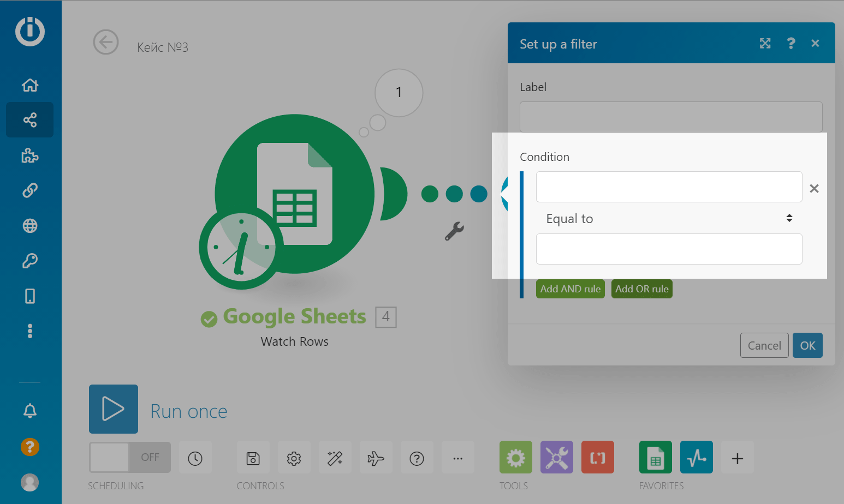Click the Label input field
The height and width of the screenshot is (504, 844).
coord(671,117)
